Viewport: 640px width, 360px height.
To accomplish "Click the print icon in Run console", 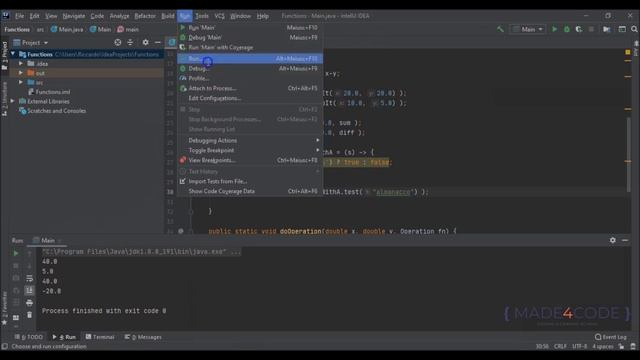I will tap(29, 303).
